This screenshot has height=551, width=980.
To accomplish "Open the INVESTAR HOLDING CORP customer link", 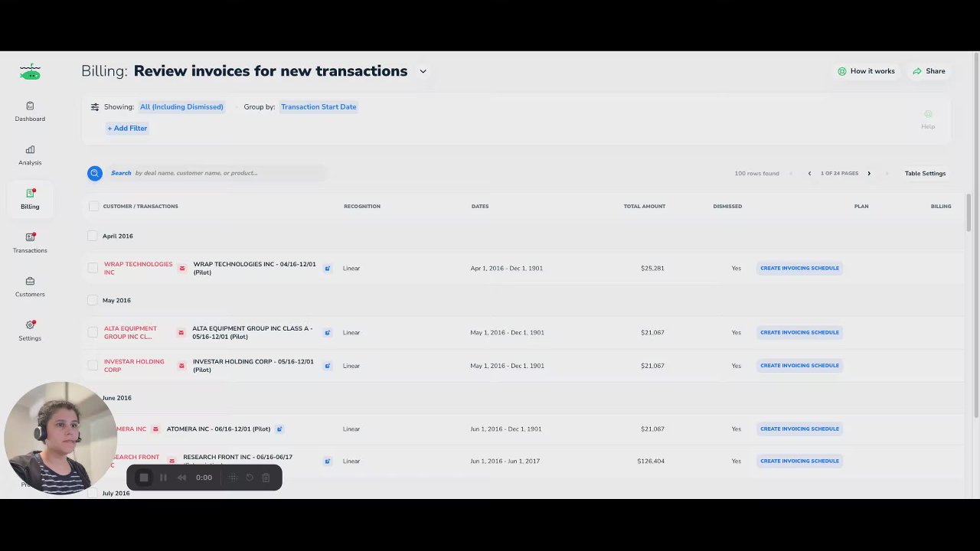I will click(x=134, y=366).
